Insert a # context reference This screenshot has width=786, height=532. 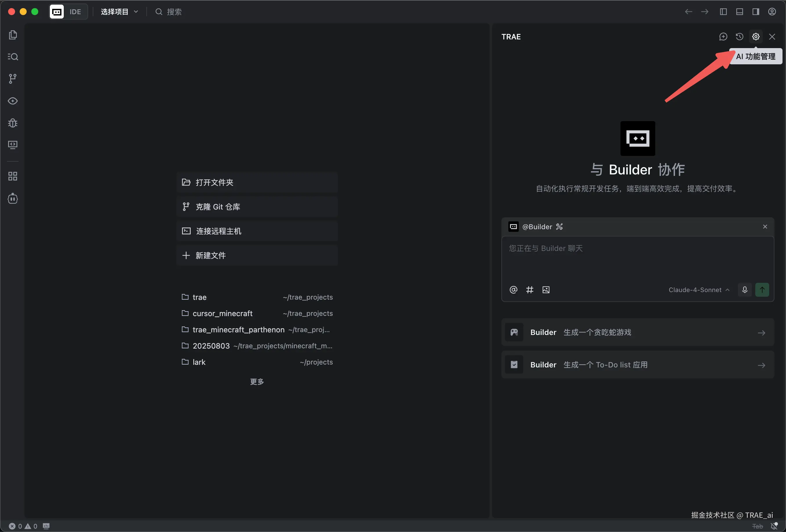pyautogui.click(x=530, y=290)
